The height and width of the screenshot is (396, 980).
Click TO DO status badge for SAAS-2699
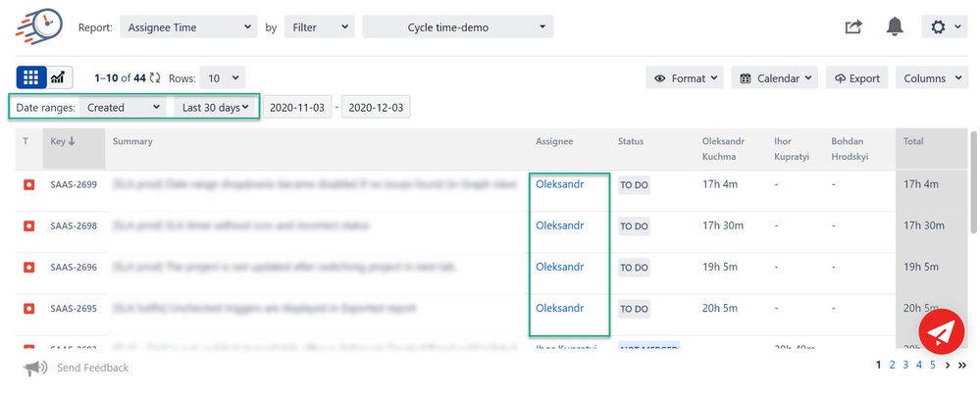coord(634,185)
